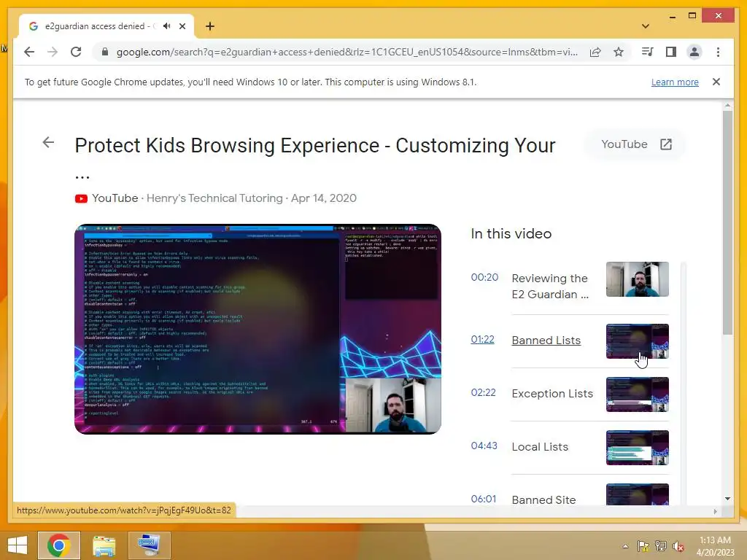747x560 pixels.
Task: Open Banned Site chapter
Action: pos(543,500)
